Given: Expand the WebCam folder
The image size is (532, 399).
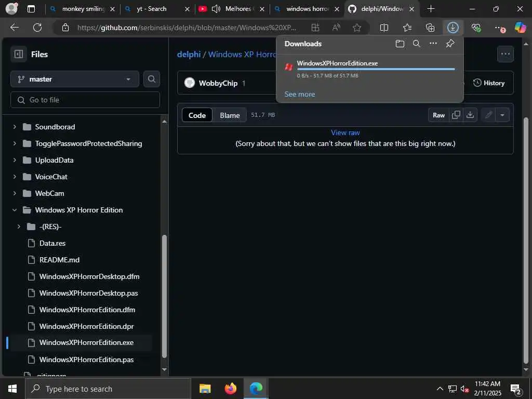Looking at the screenshot, I should point(15,193).
